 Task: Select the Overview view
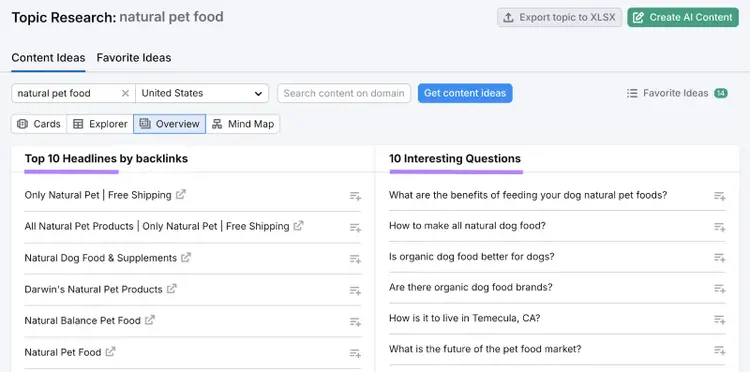[x=169, y=124]
